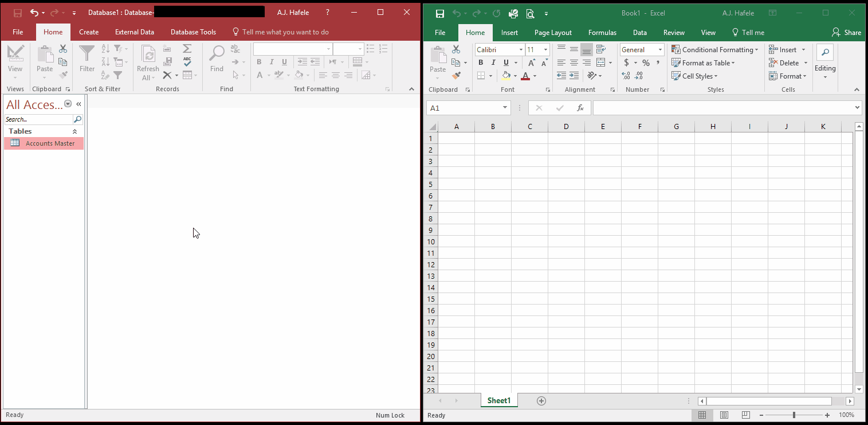The height and width of the screenshot is (425, 868).
Task: Click Excel font color red swatch
Action: [x=525, y=76]
